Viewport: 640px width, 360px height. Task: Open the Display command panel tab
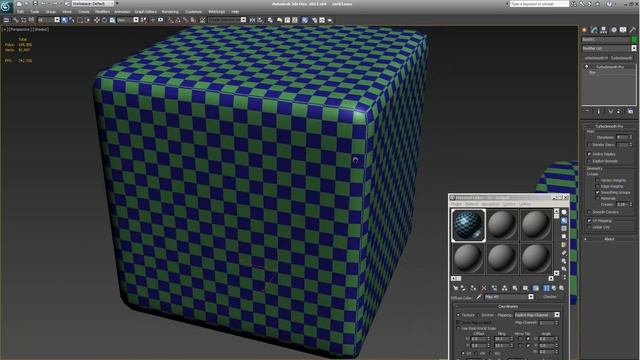[x=623, y=29]
